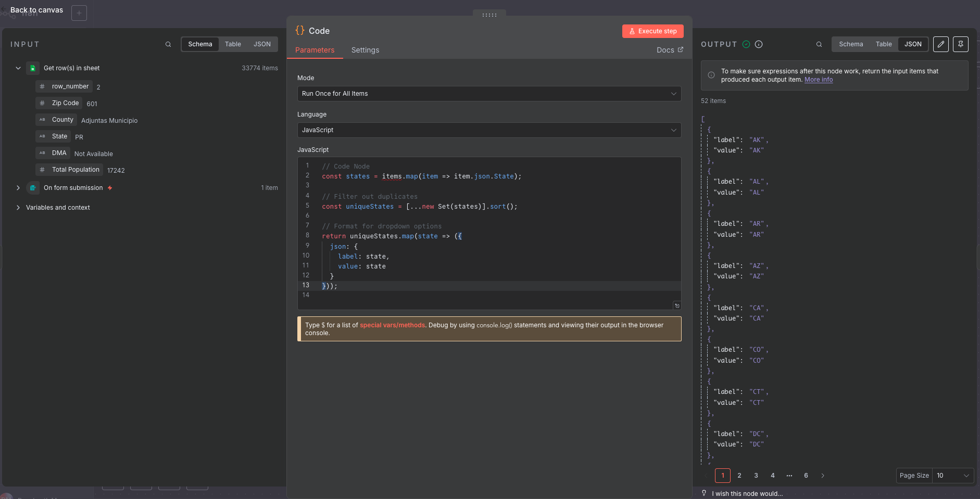Viewport: 980px width, 499px height.
Task: Click the form submission node icon
Action: (33, 188)
